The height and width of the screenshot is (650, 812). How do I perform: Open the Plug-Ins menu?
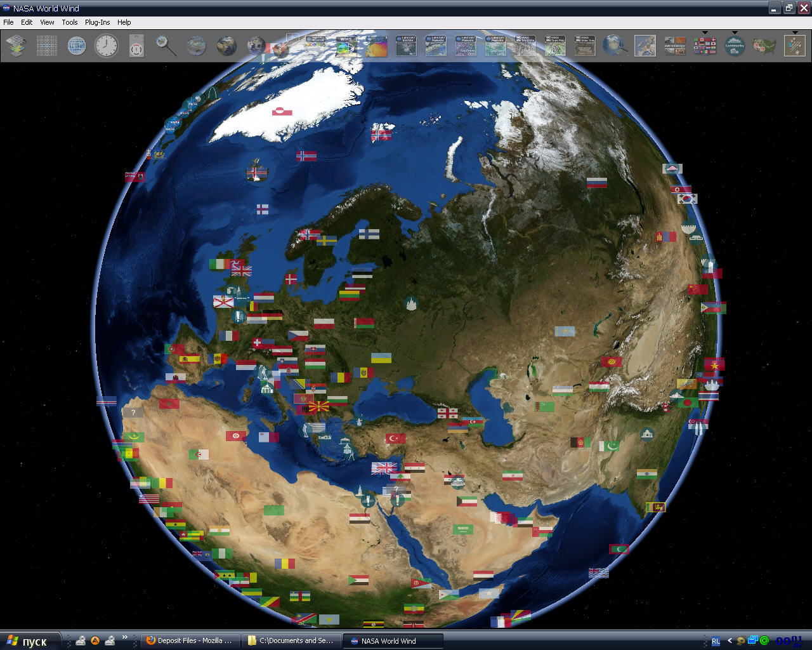point(98,22)
